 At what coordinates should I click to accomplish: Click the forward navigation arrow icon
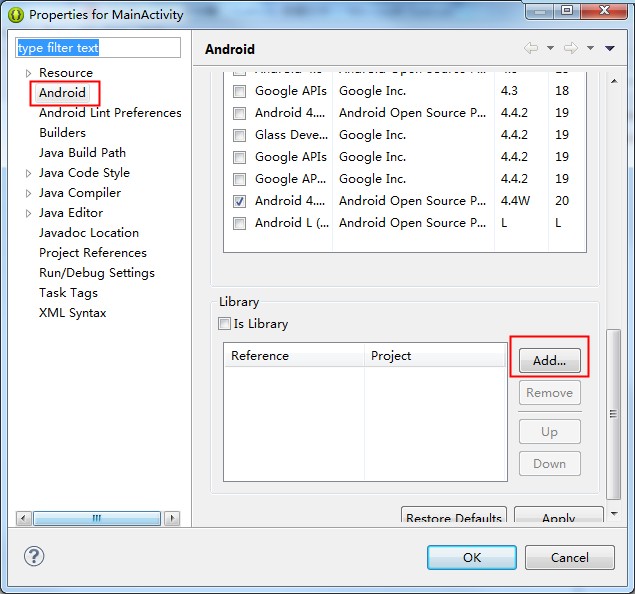point(571,48)
